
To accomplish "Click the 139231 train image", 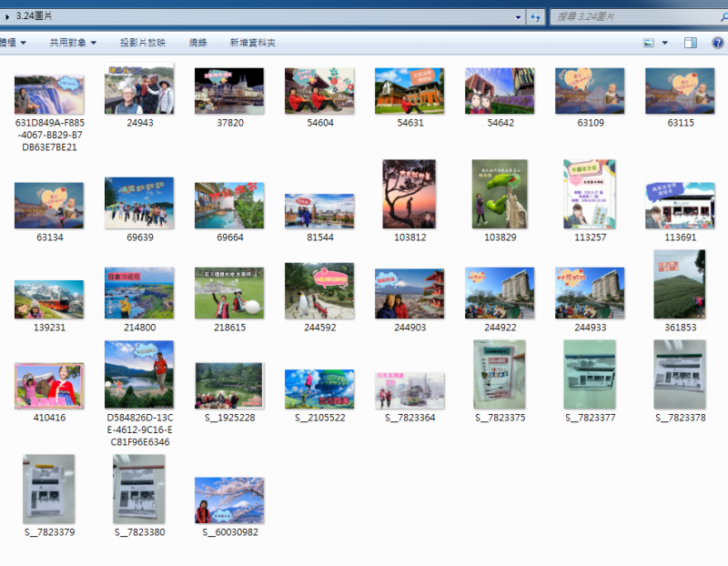I will coord(49,298).
